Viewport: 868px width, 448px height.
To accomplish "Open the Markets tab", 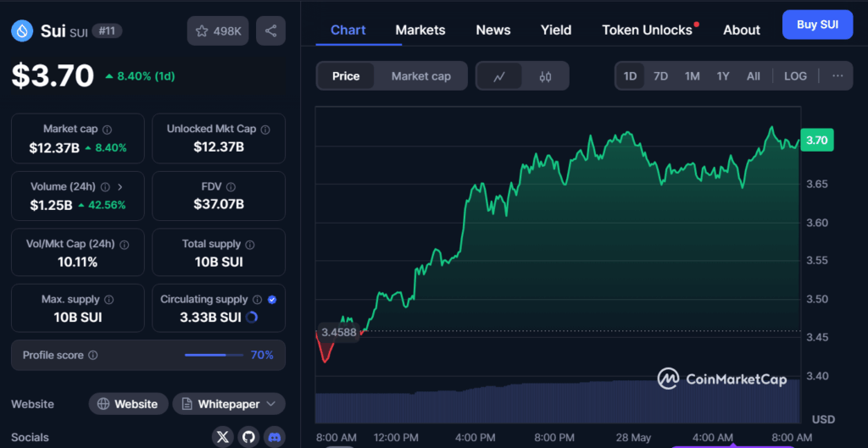I will [420, 30].
